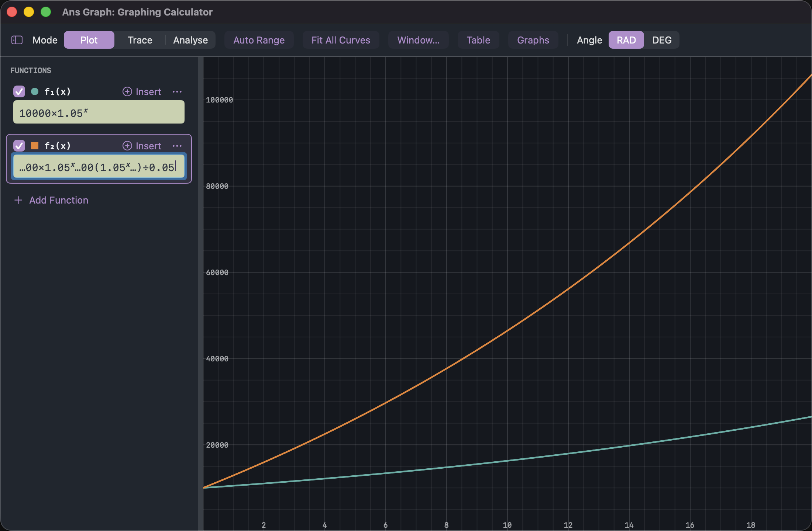Open the Table view

pos(478,40)
